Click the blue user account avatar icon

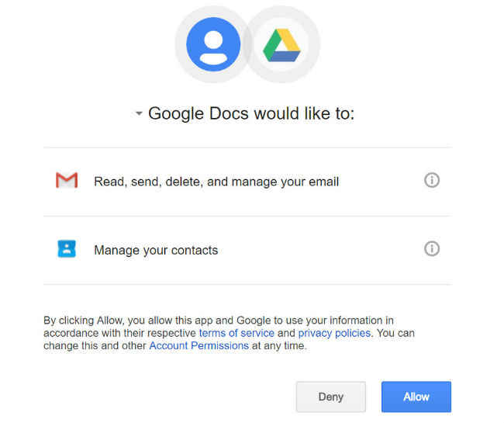213,44
